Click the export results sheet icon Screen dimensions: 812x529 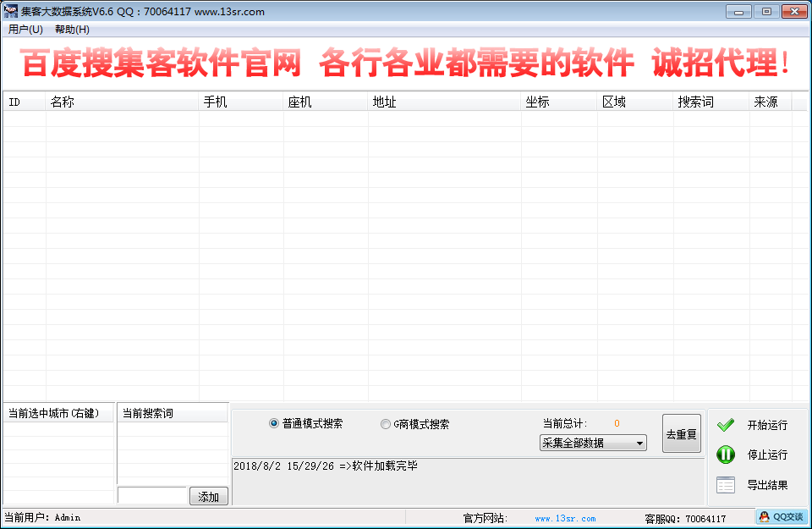point(726,485)
